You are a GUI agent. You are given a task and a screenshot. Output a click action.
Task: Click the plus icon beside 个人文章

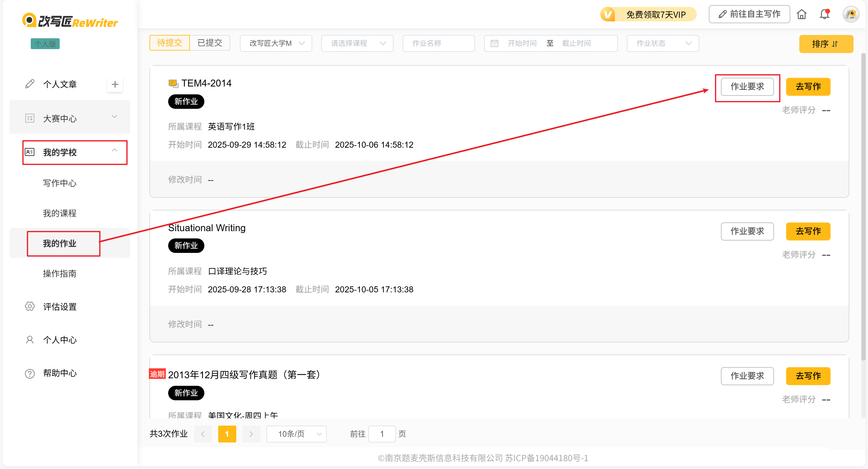tap(115, 84)
